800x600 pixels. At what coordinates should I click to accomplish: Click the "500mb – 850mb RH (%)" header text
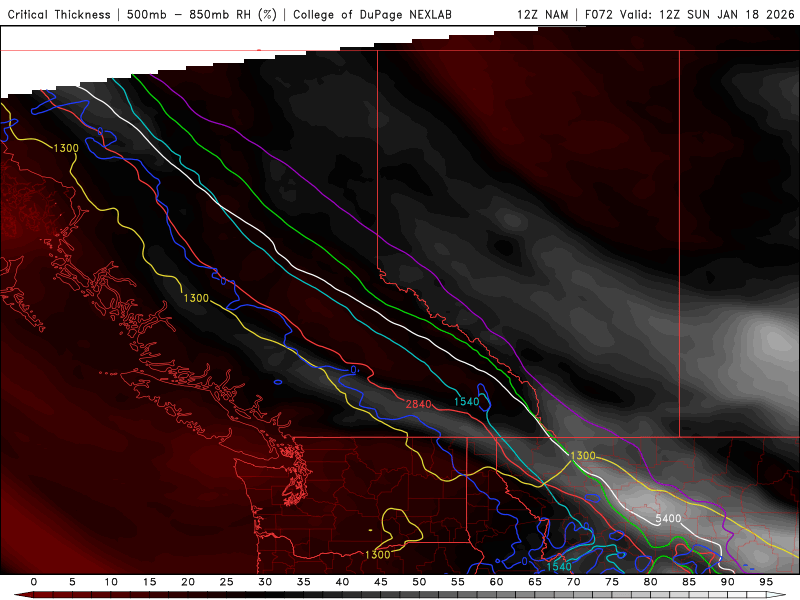[202, 14]
